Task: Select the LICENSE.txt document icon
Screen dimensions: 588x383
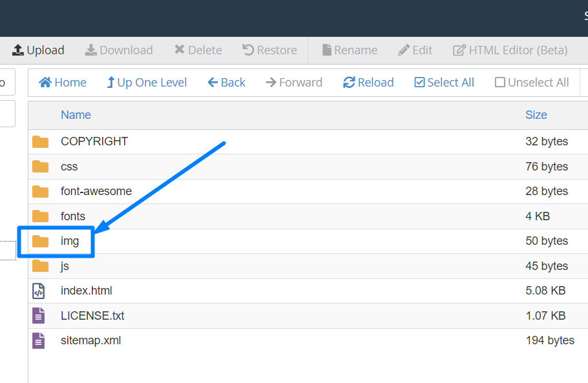Action: pos(39,316)
